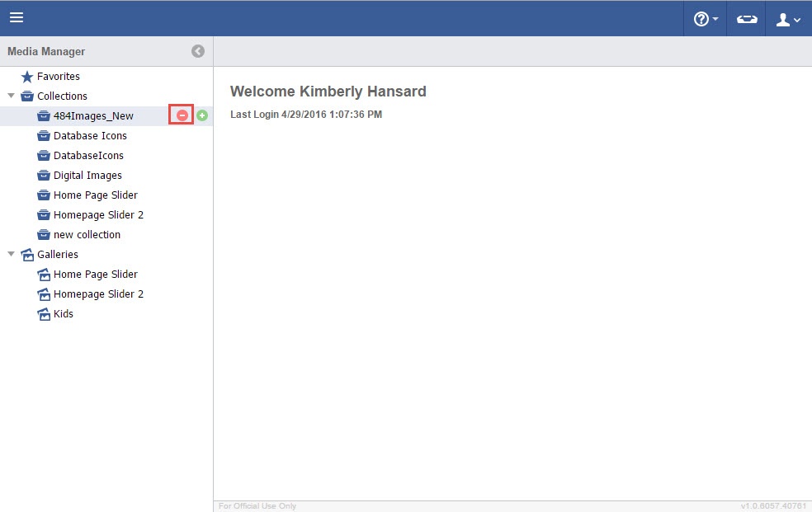Screen dimensions: 812x512
Task: Open the Database Icons collection
Action: click(x=90, y=135)
